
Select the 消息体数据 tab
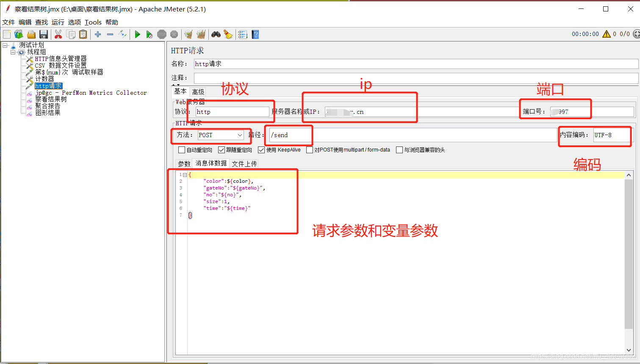coord(211,163)
